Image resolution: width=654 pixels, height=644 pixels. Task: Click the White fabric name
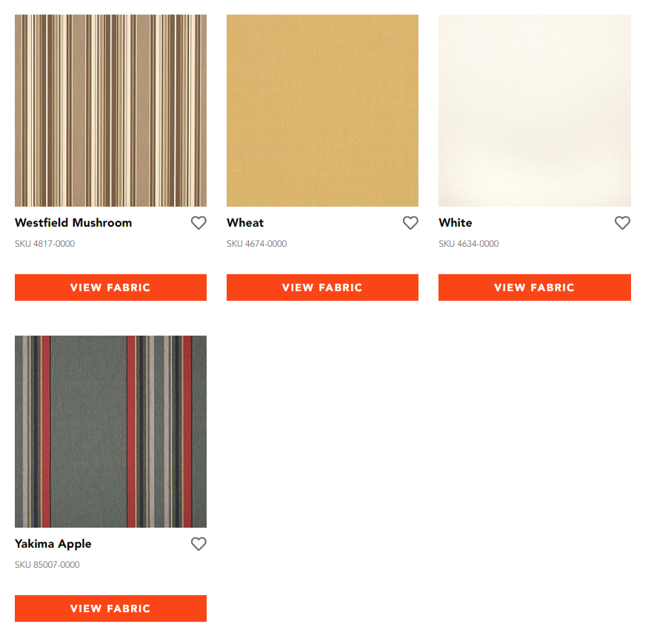[x=456, y=223]
